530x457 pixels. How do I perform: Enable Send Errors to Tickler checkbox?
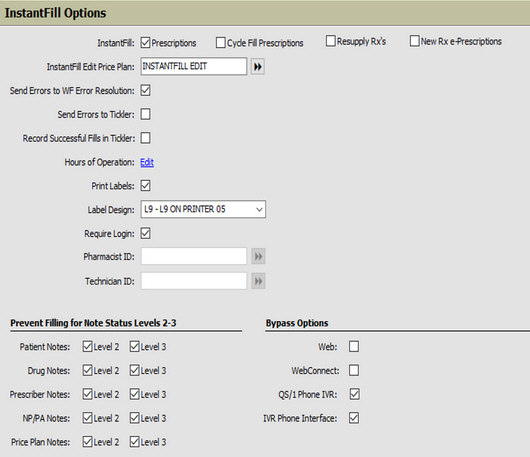146,114
